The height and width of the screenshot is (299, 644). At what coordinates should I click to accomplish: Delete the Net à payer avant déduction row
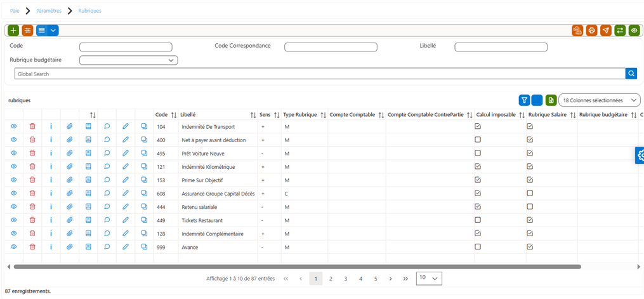click(32, 140)
